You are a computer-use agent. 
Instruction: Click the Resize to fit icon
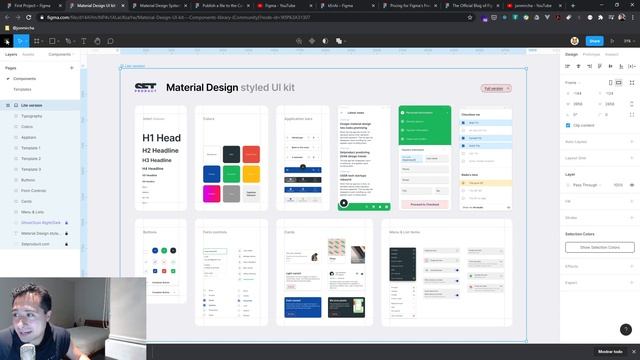pyautogui.click(x=632, y=82)
